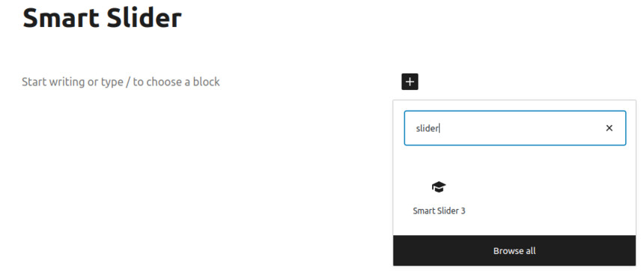Insert the Smart Slider 3 block
Viewport: 644px width, 272px height.
(x=439, y=198)
